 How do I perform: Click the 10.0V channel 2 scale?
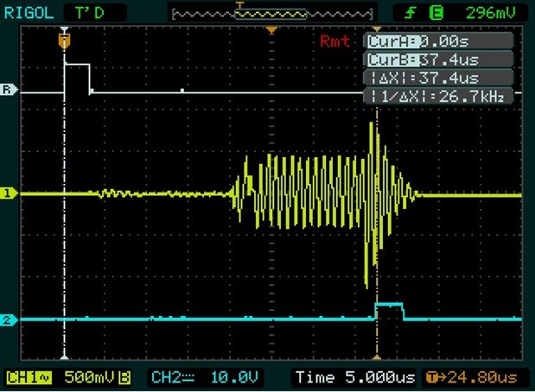(x=234, y=377)
